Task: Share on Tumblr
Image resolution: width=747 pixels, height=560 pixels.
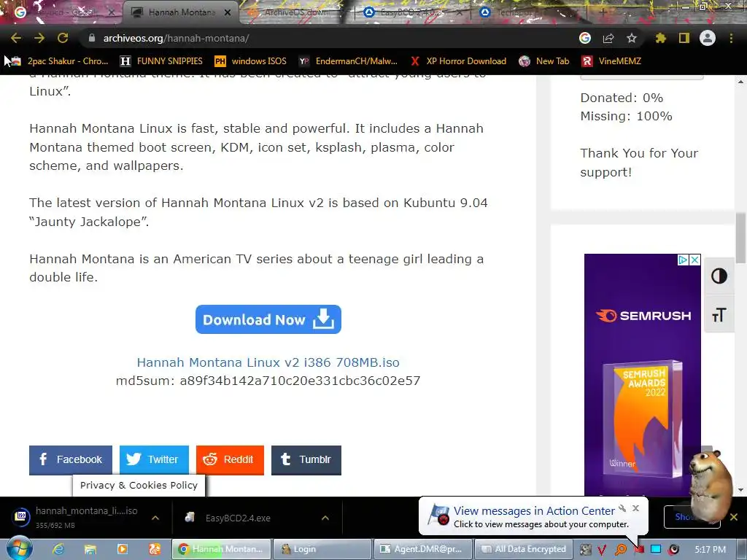Action: (x=306, y=460)
